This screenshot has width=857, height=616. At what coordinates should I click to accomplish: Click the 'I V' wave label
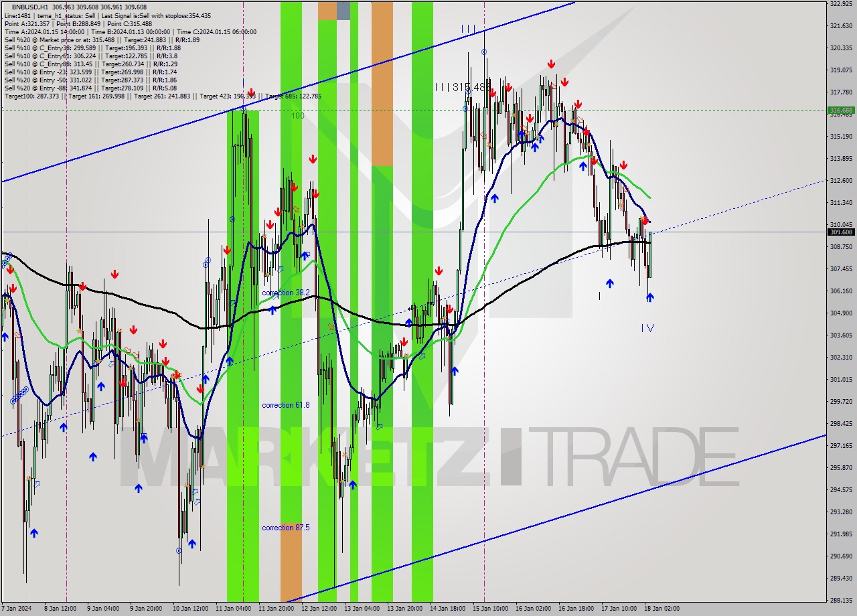tap(647, 327)
